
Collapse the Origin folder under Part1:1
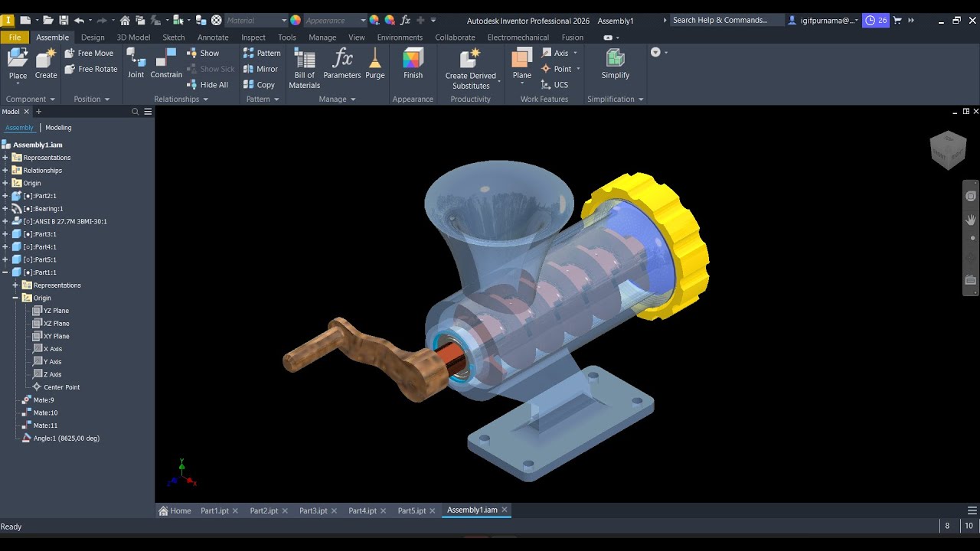(15, 298)
